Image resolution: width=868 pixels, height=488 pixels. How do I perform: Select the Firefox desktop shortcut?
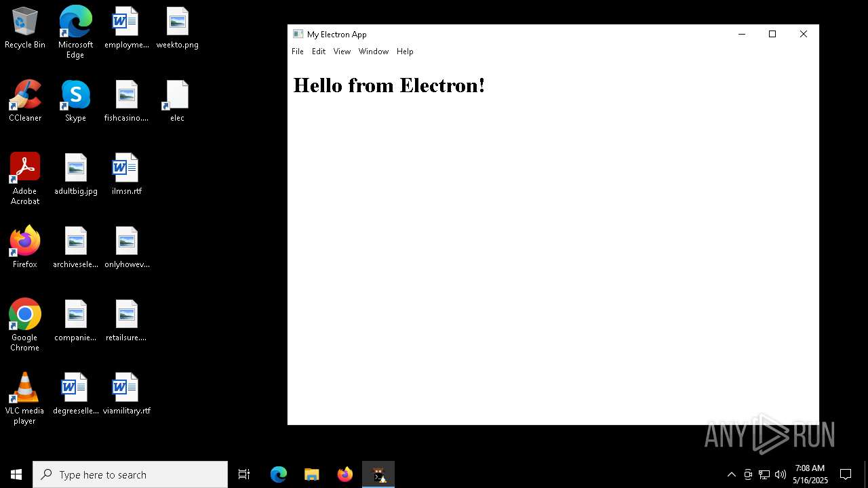click(25, 248)
